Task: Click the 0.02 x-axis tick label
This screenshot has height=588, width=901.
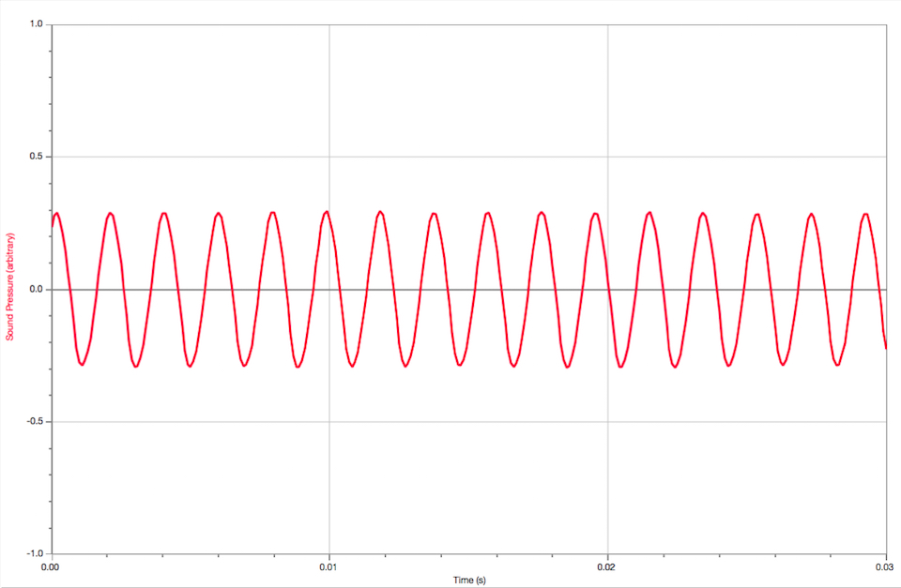Action: coord(608,566)
